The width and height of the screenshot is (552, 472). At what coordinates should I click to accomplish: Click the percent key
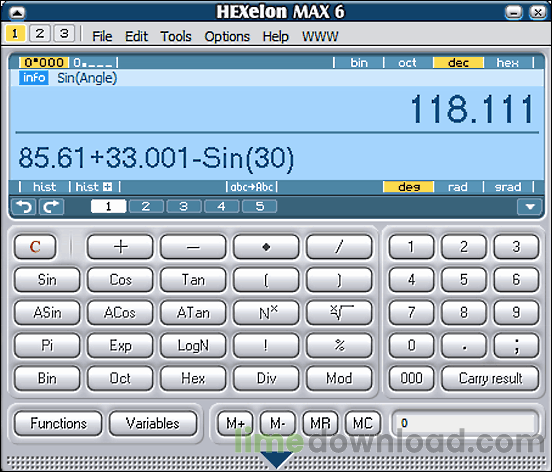tap(339, 345)
